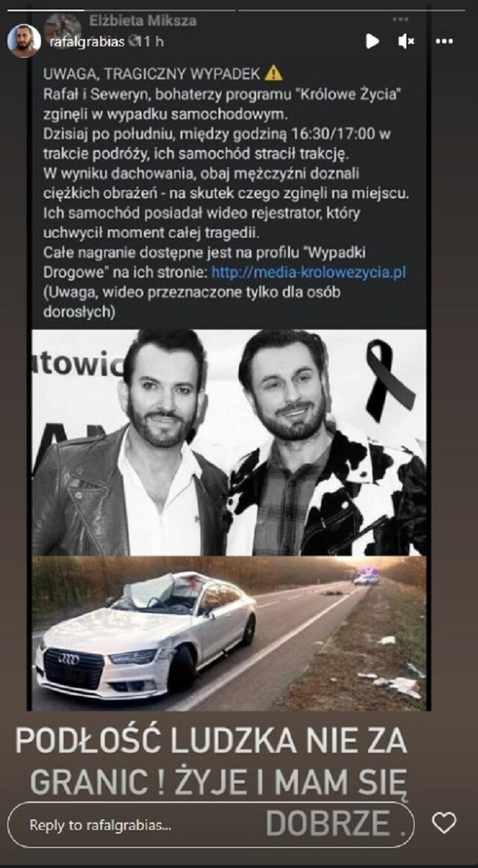The width and height of the screenshot is (478, 868).
Task: Click the warning triangle emoji
Action: click(x=274, y=73)
